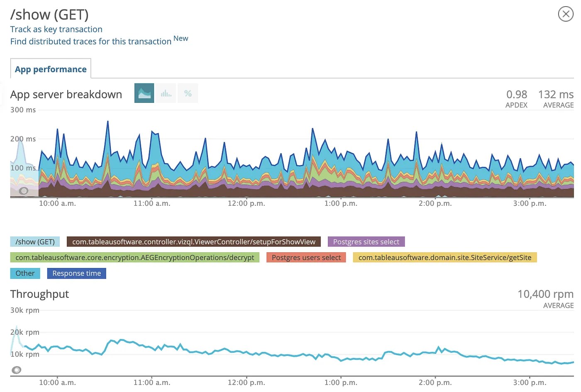Click the circle marker on the breakdown chart
This screenshot has height=392, width=581.
pos(24,191)
